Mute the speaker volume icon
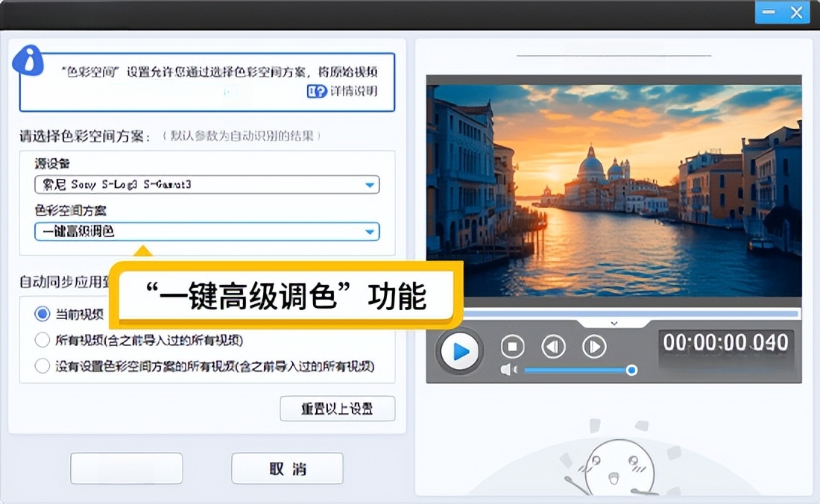820x504 pixels. click(508, 370)
